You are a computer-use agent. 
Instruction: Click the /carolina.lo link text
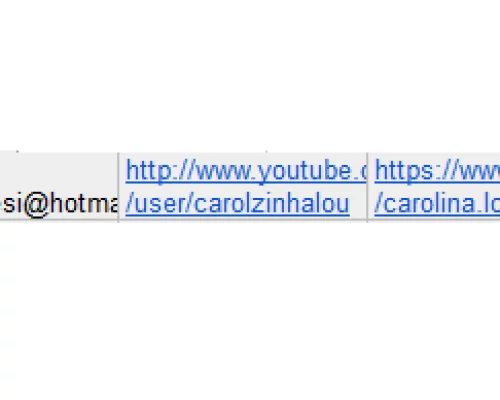click(x=437, y=204)
